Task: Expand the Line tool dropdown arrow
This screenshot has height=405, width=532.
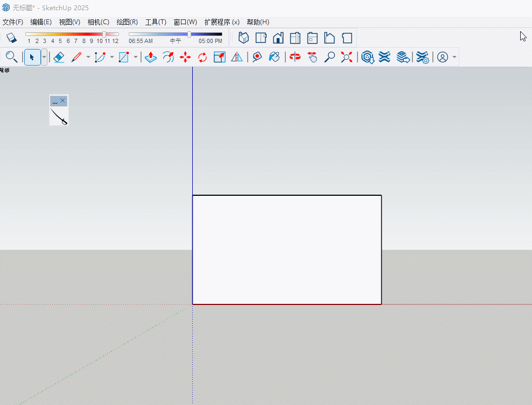Action: point(88,57)
